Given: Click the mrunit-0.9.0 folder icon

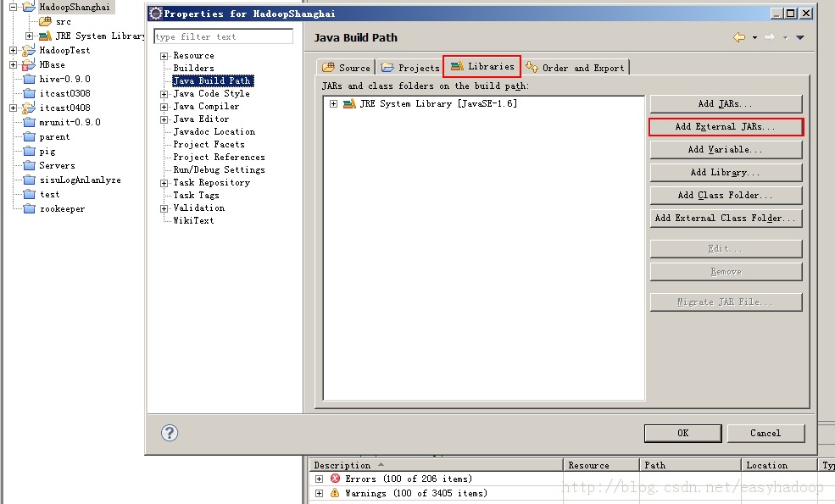Looking at the screenshot, I should pos(30,123).
